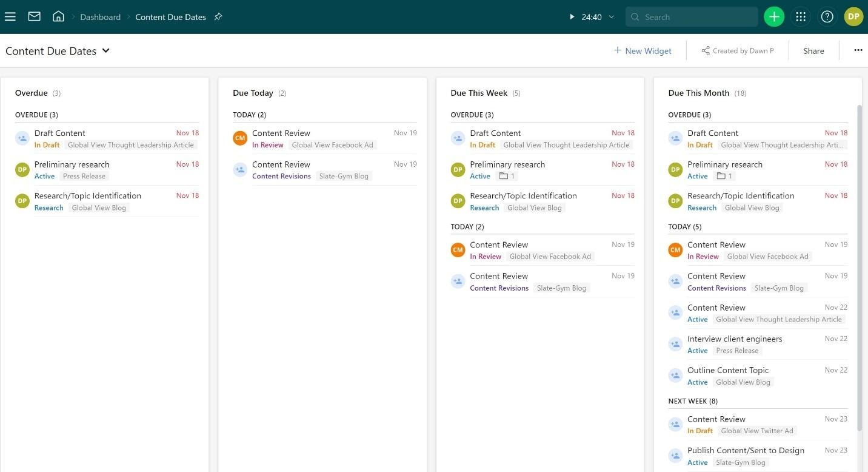This screenshot has width=868, height=472.
Task: Click TODAY (5) group header in Due This Month
Action: click(x=685, y=226)
